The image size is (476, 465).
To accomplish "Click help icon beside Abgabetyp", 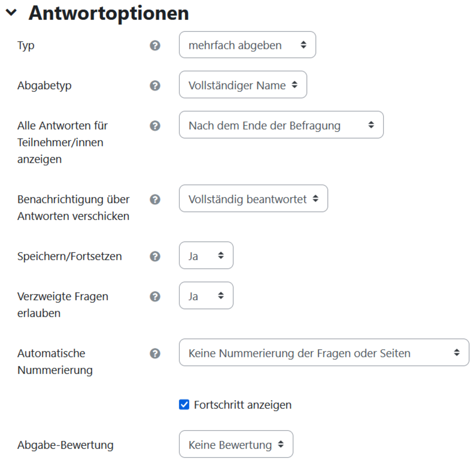I will [155, 86].
